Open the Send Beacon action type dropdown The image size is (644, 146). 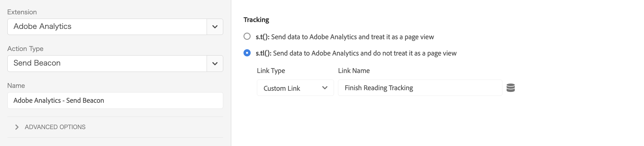pos(115,63)
